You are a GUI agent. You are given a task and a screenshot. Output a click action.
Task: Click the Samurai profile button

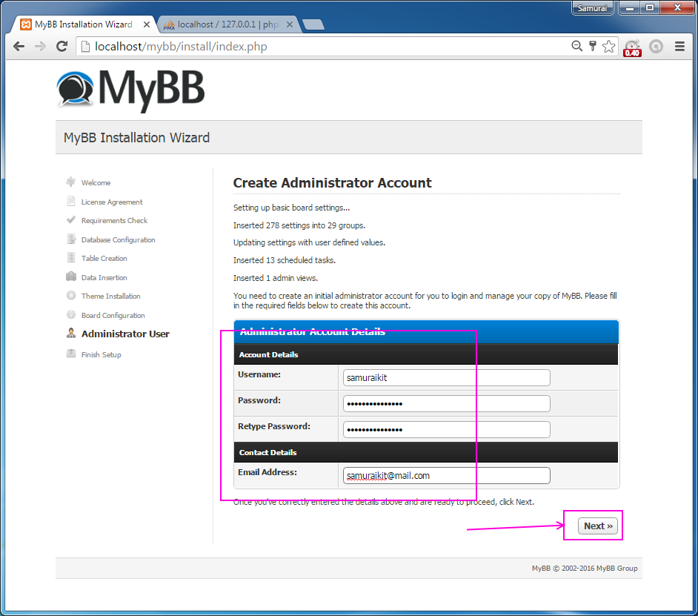[x=592, y=8]
